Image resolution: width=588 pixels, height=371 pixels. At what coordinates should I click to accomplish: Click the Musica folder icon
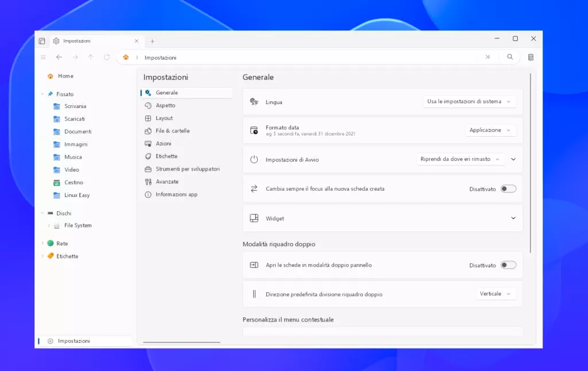[x=57, y=157]
